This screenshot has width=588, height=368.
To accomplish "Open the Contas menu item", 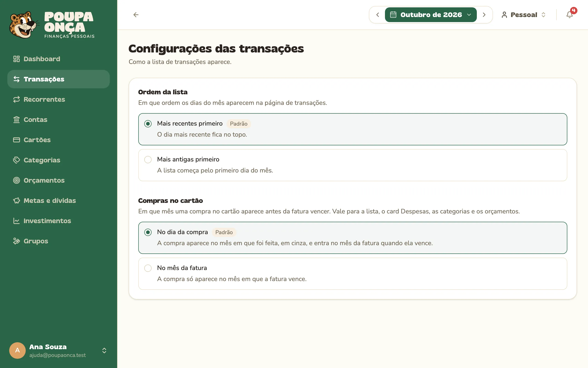I will tap(59, 120).
